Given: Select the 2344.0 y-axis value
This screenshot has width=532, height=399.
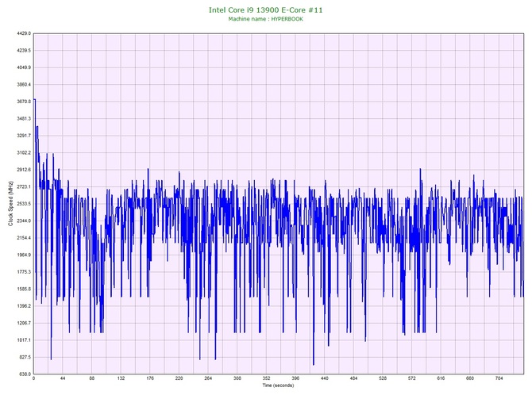Looking at the screenshot, I should pyautogui.click(x=24, y=221).
